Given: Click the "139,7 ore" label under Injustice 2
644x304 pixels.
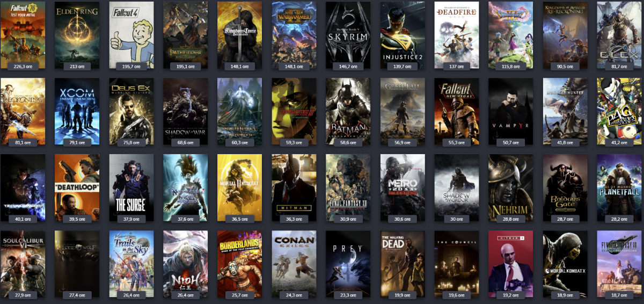Looking at the screenshot, I should tap(402, 67).
